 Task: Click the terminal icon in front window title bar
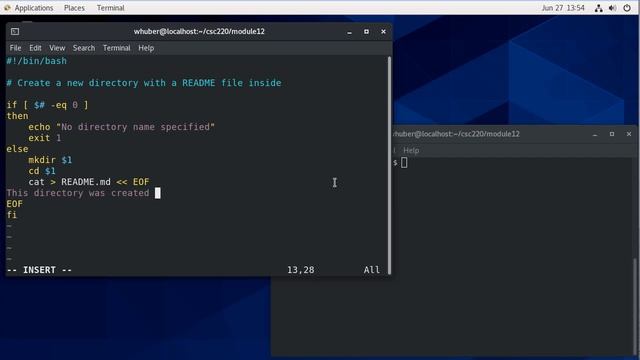point(15,31)
